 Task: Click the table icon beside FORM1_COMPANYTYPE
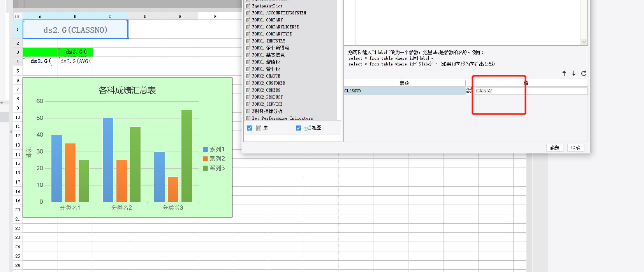248,34
